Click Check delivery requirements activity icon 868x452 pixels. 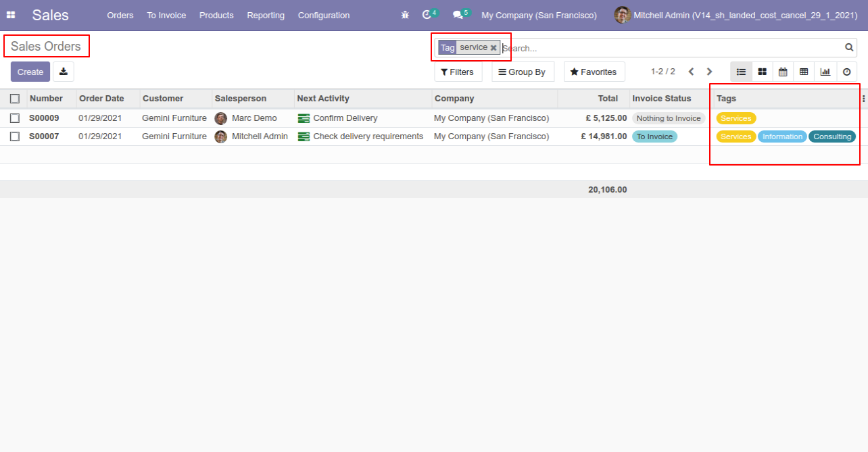point(304,136)
